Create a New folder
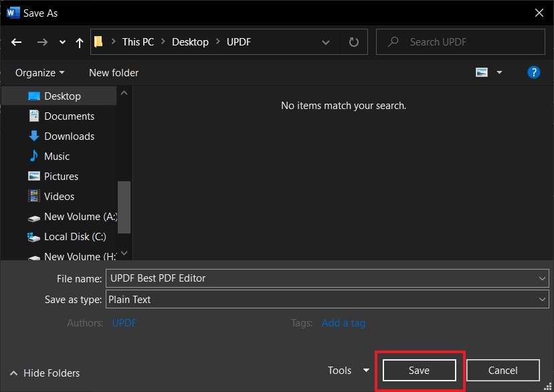This screenshot has height=392, width=554. 113,72
